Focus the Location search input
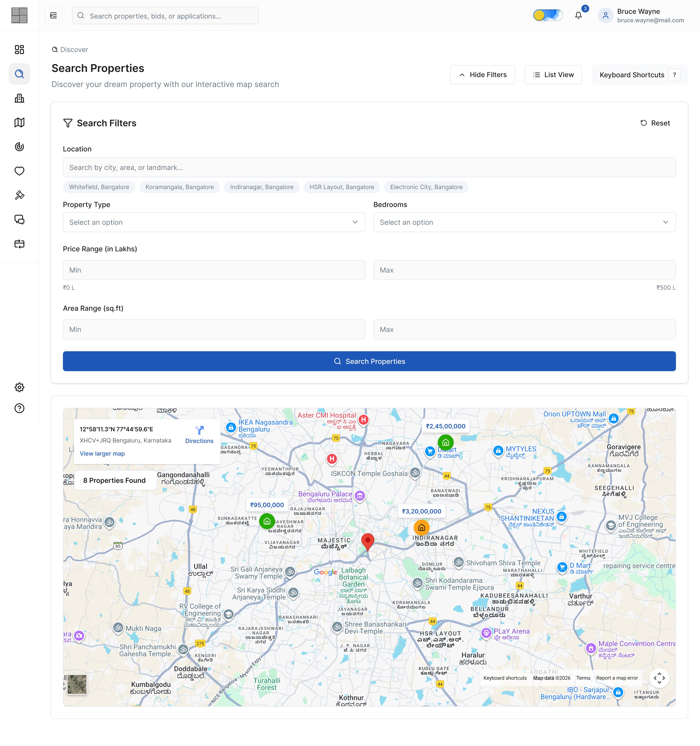 tap(369, 167)
